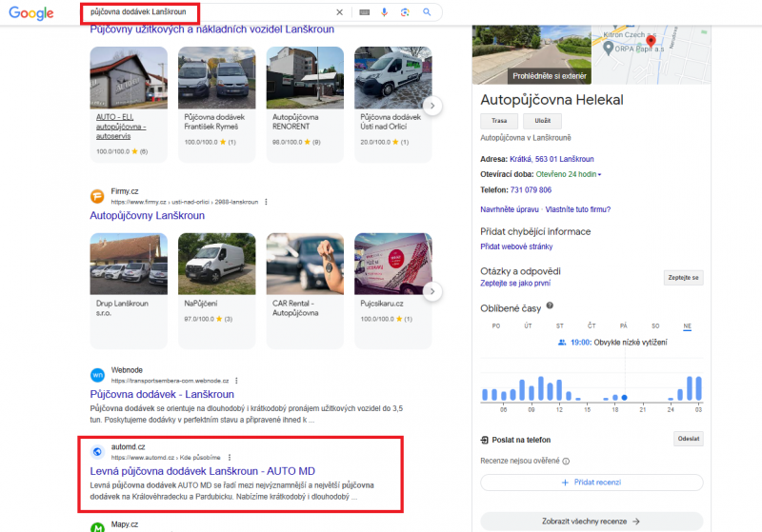Open Půjčovny užitkových a nákladních vozidel link
762x532 pixels.
pos(211,30)
